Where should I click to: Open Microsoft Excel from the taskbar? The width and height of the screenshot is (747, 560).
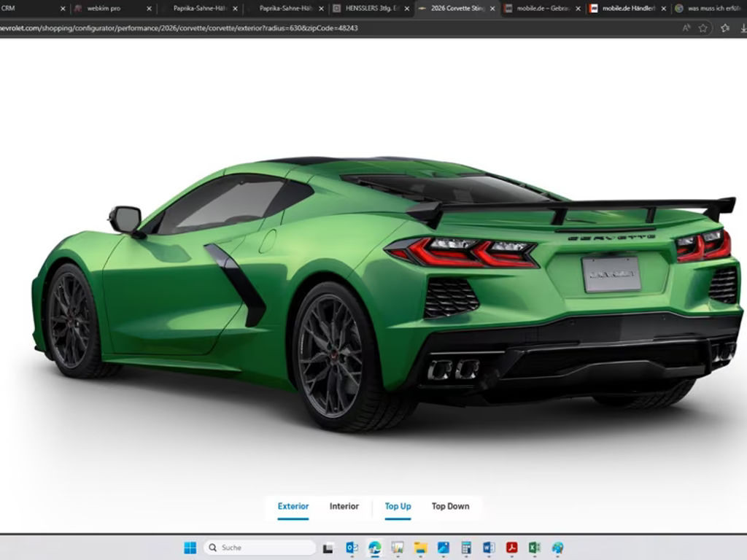(x=535, y=548)
